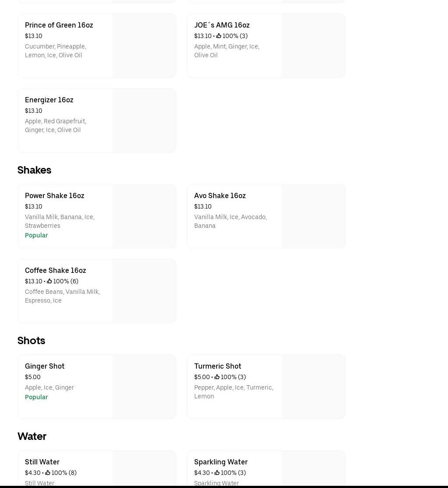Open the Prince of Green 16oz item
The width and height of the screenshot is (448, 488).
point(59,25)
